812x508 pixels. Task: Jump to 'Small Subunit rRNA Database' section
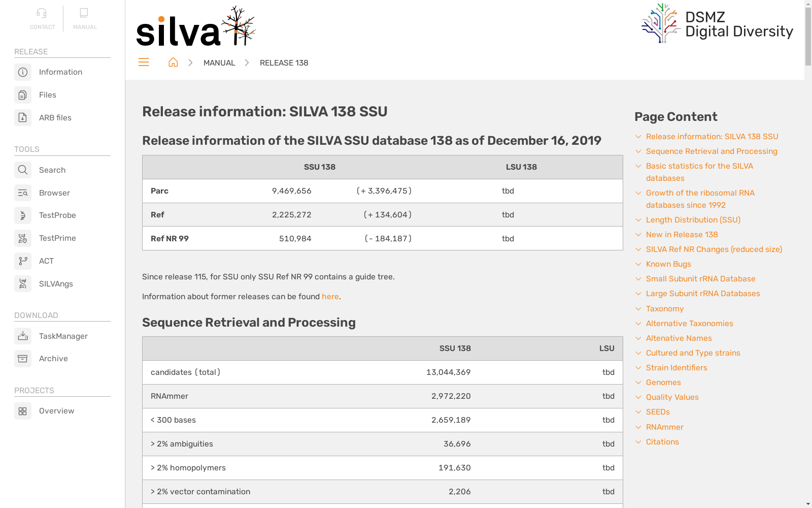pyautogui.click(x=700, y=279)
